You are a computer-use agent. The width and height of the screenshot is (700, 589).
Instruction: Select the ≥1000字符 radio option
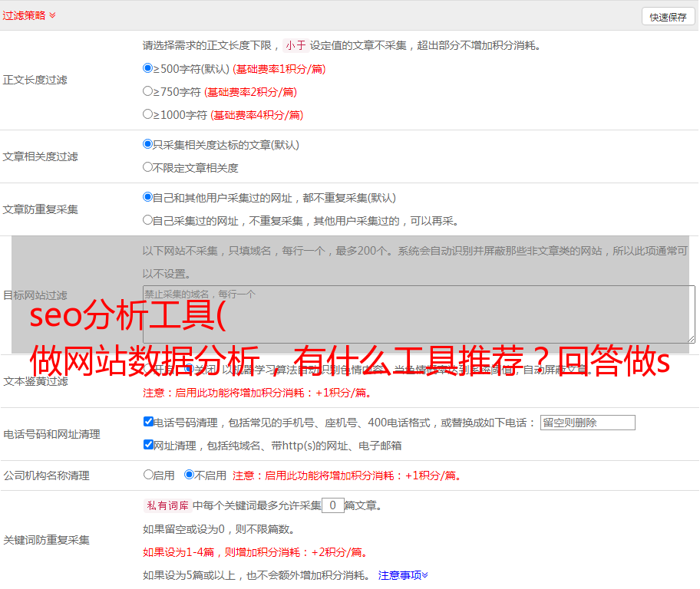147,114
